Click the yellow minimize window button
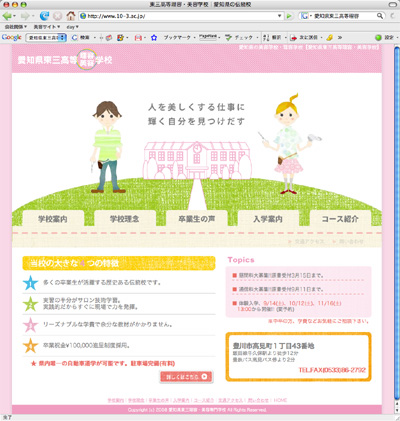 14,5
